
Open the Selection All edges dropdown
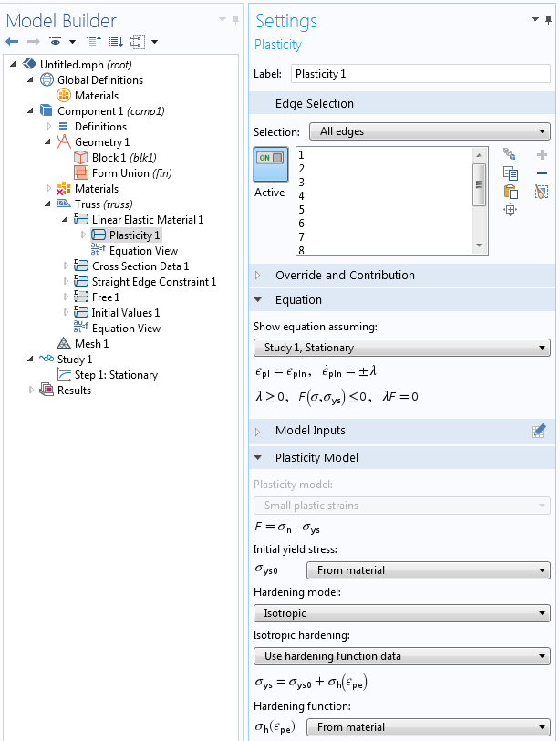click(430, 131)
